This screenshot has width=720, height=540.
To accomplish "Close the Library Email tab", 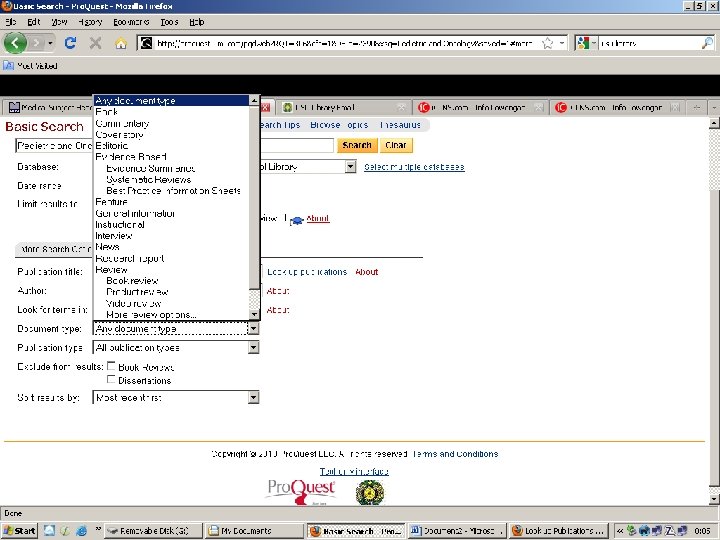I will pos(401,107).
